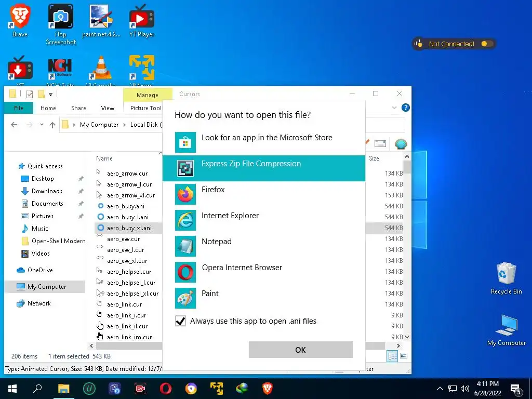The height and width of the screenshot is (399, 532).
Task: Expand the ribbon with the chevron
Action: tap(394, 108)
